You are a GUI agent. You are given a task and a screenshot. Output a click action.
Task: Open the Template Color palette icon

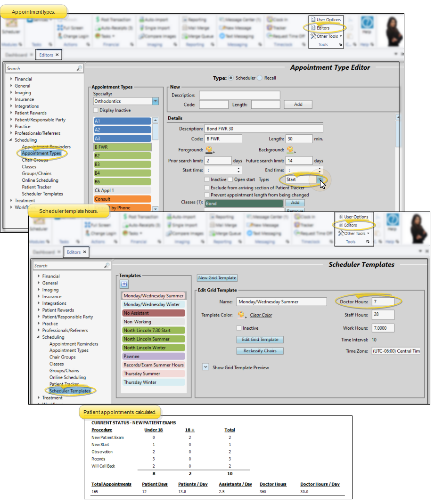coord(241,315)
